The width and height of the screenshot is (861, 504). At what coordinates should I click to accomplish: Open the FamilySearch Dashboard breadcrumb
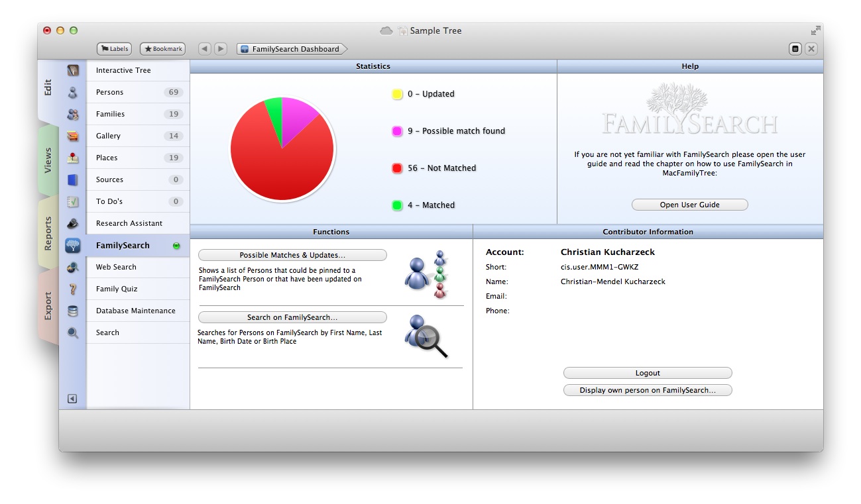(x=292, y=49)
